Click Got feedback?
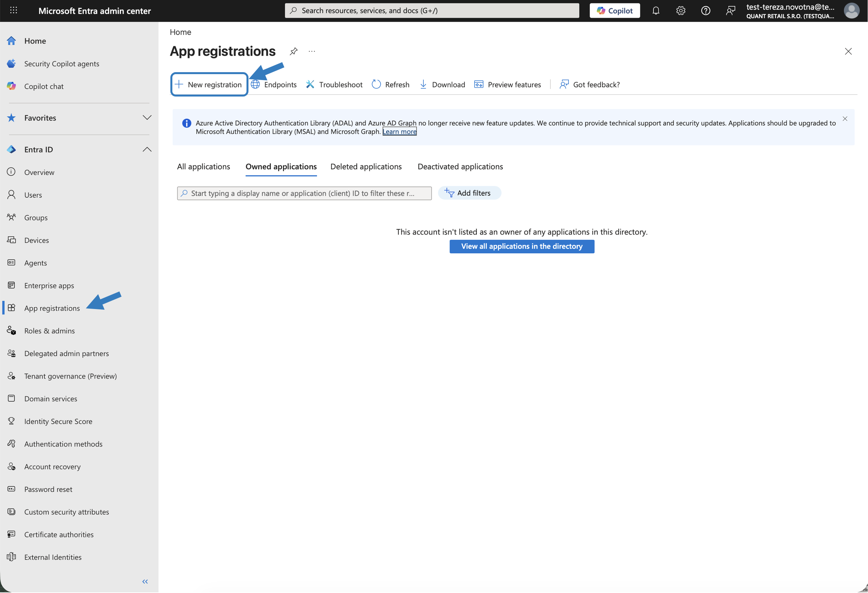 click(x=590, y=84)
